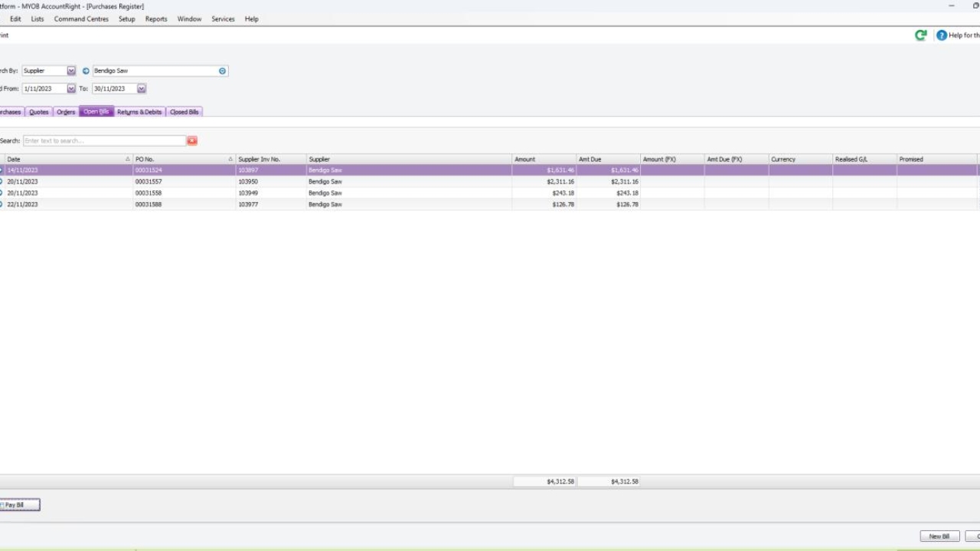Click supplier invoice number 103950
The image size is (980, 551).
pos(248,182)
